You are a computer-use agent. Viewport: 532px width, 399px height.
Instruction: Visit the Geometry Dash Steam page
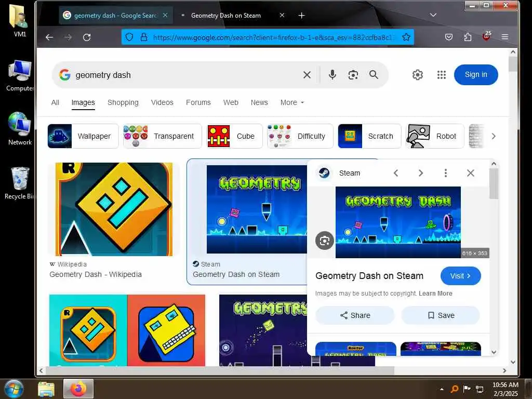point(460,276)
